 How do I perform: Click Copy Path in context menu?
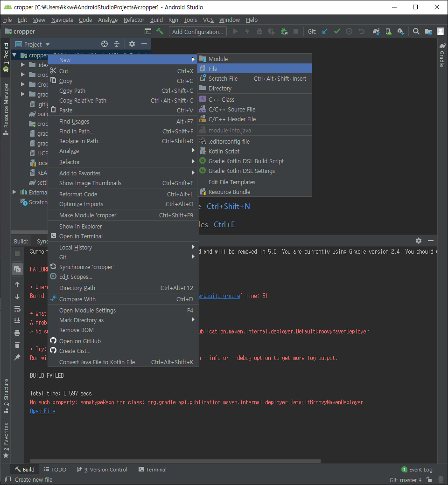123,91
